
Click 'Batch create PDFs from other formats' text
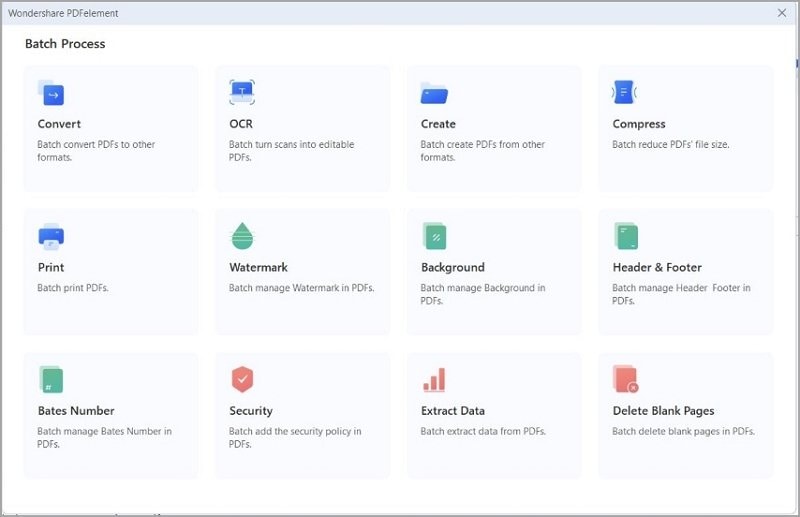tap(483, 151)
